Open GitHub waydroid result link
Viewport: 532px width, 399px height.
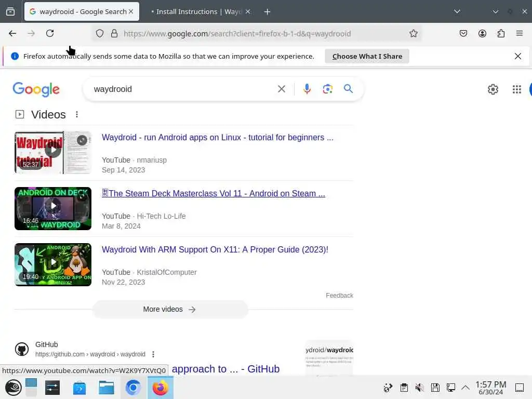pos(225,369)
